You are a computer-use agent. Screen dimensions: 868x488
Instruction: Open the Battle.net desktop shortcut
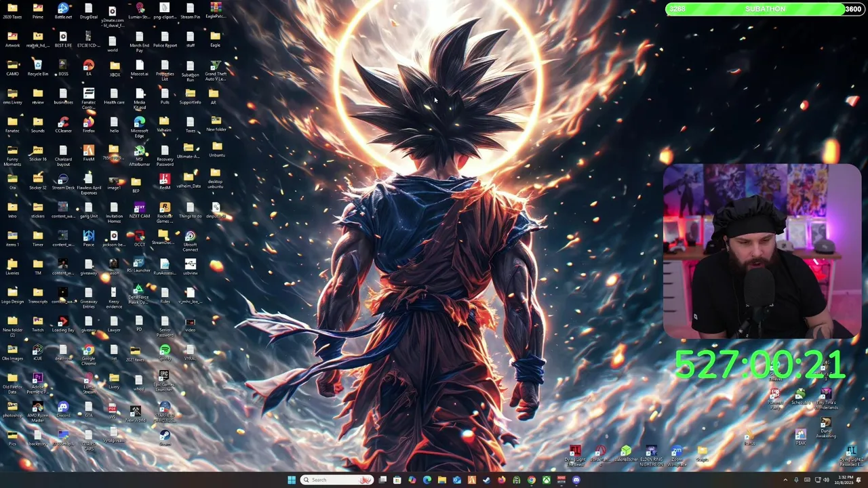click(x=63, y=11)
